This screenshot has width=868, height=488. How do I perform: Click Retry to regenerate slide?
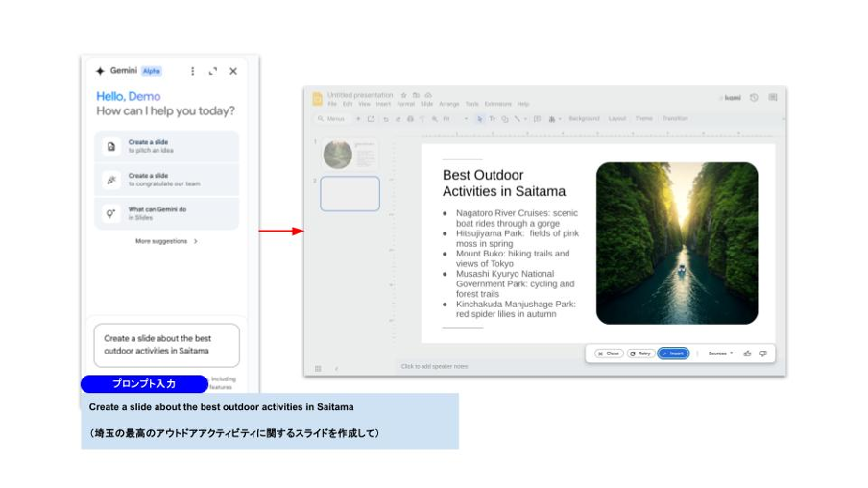640,354
